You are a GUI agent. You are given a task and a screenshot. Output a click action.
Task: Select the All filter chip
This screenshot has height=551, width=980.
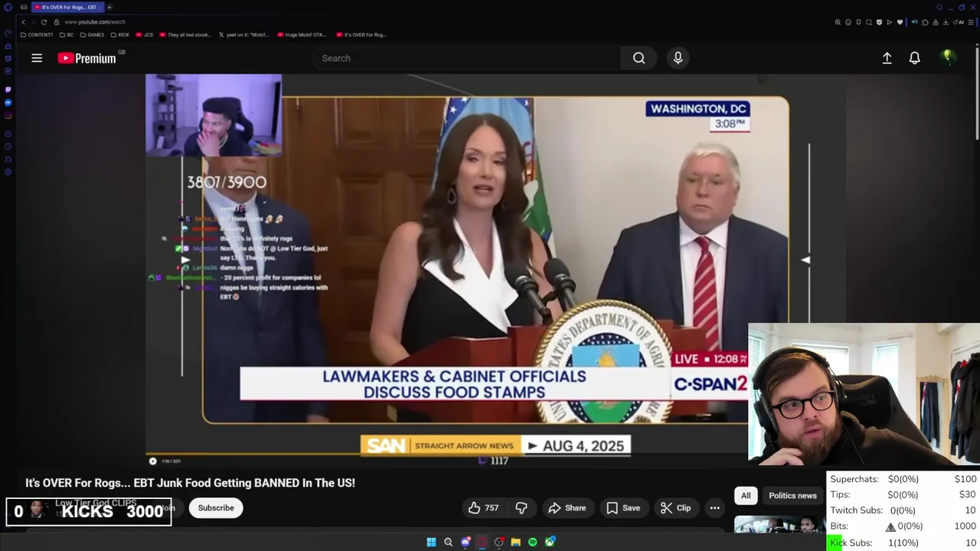[x=746, y=496]
